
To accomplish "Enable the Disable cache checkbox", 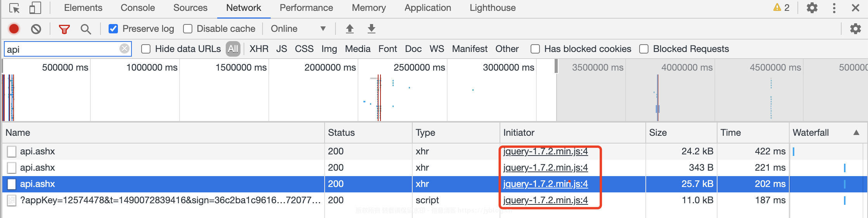I will (188, 29).
